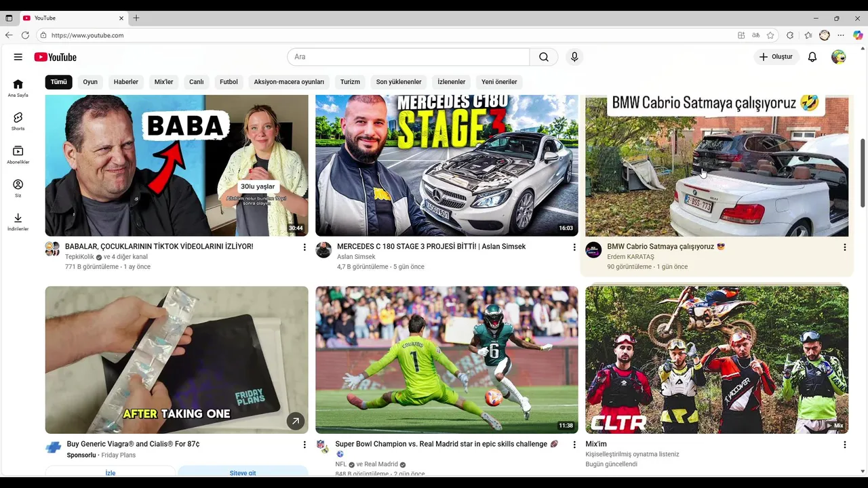This screenshot has width=868, height=488.
Task: Open MERCEDES C 180 STAGE 3 title
Action: coord(431,247)
